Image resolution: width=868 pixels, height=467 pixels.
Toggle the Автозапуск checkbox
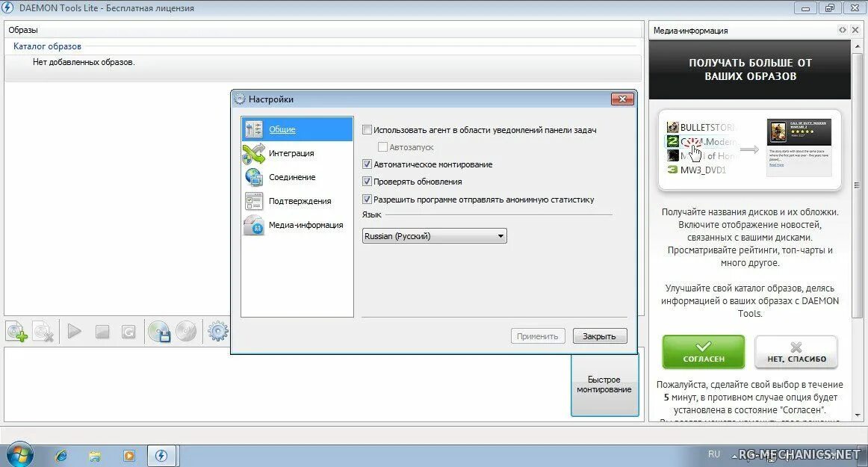[x=382, y=147]
